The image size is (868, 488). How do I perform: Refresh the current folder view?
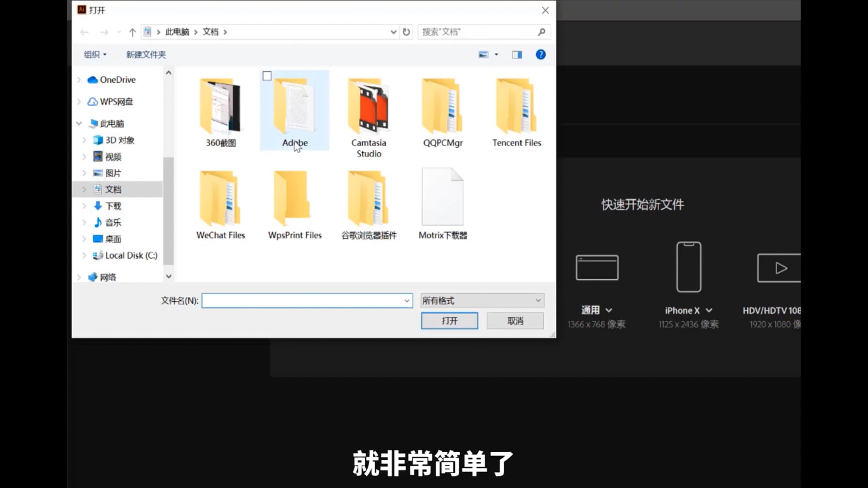406,32
